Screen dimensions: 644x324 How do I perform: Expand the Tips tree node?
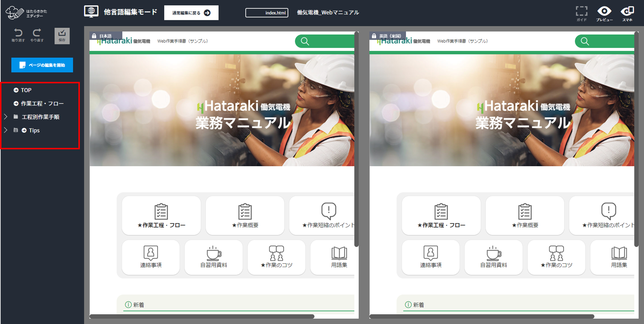coord(6,130)
